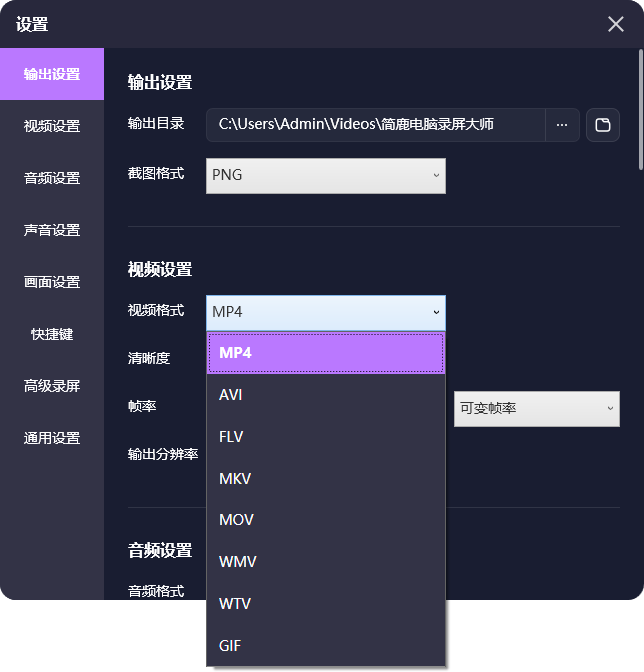Click the 音频设置 section heading
This screenshot has width=644, height=672.
pyautogui.click(x=160, y=550)
